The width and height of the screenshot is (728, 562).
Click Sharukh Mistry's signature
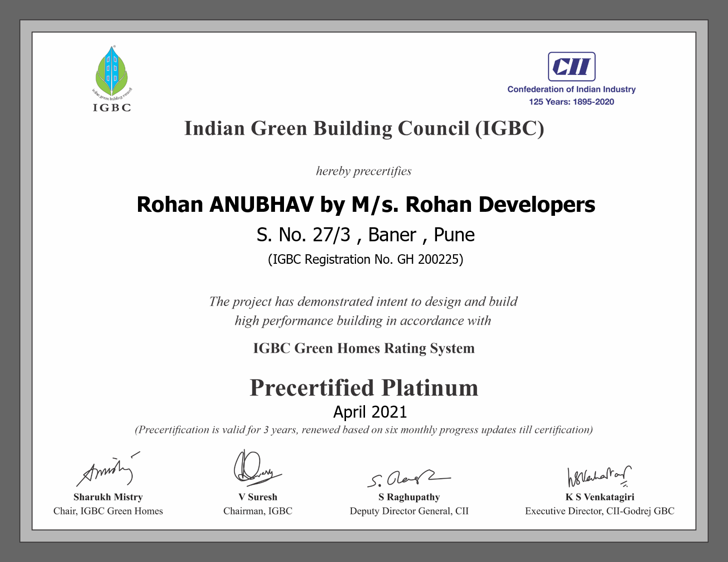pyautogui.click(x=107, y=470)
